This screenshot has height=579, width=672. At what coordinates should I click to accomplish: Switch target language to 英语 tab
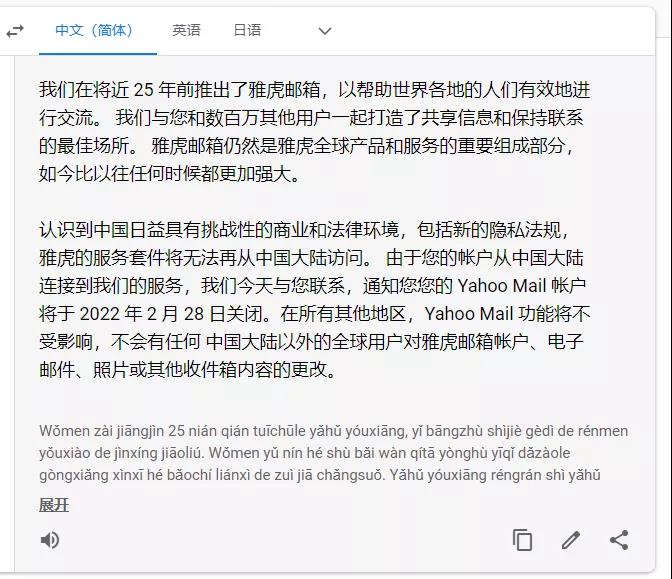186,30
